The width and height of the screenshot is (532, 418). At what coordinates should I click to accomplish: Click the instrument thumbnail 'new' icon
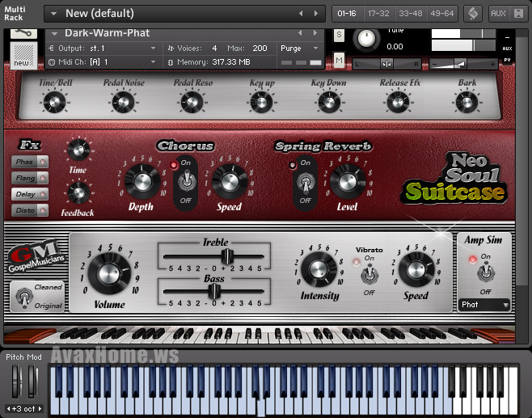coord(23,55)
